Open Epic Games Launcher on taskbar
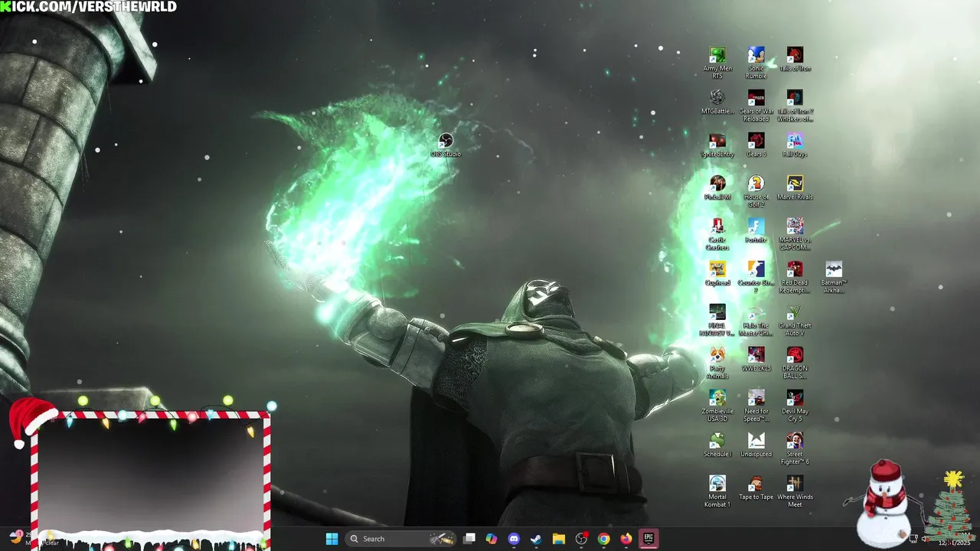Viewport: 980px width, 551px height. click(x=648, y=539)
